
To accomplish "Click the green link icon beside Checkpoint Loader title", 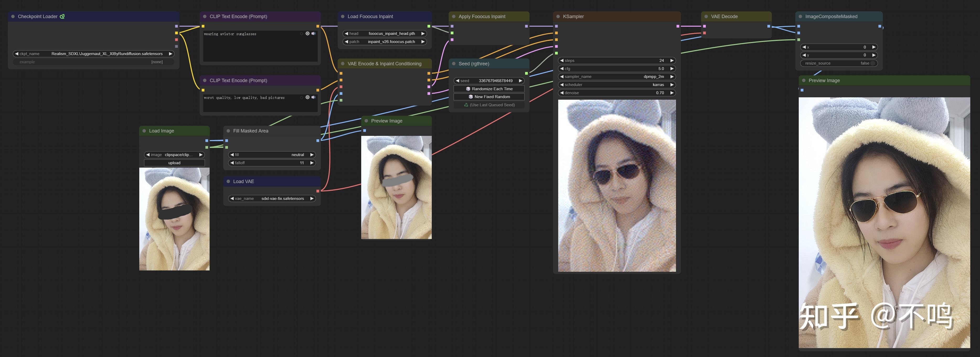I will click(62, 16).
